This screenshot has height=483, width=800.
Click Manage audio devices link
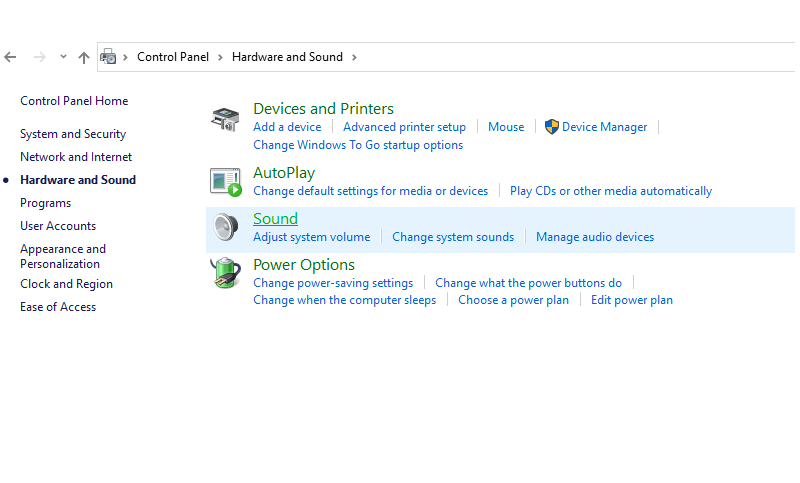(595, 237)
